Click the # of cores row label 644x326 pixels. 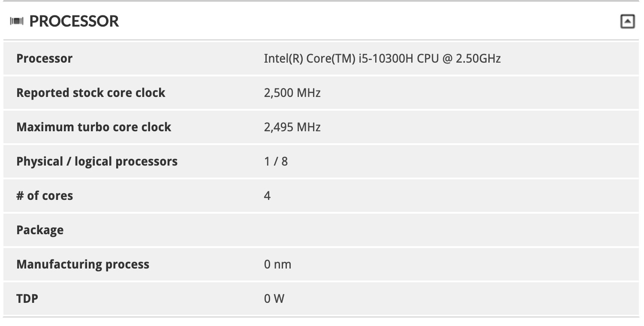click(x=45, y=196)
